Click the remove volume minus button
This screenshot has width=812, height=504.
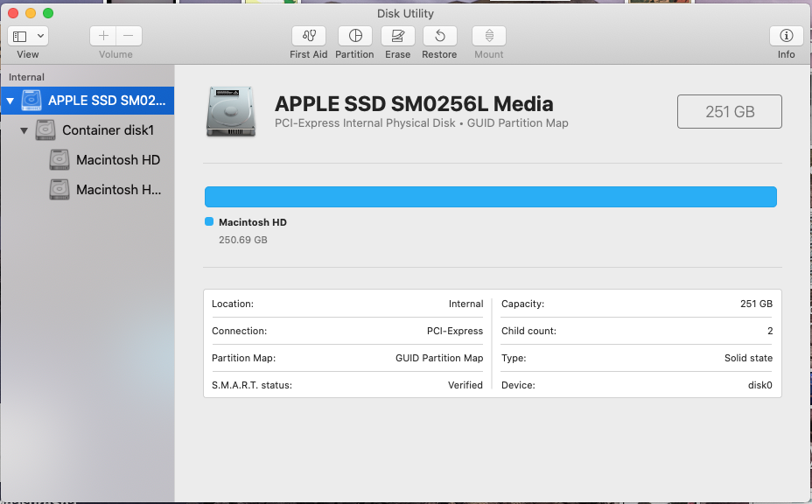(129, 36)
